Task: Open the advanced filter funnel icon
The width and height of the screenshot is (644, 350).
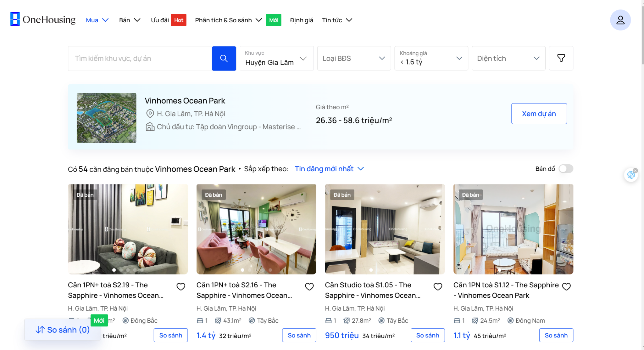Action: (x=561, y=58)
